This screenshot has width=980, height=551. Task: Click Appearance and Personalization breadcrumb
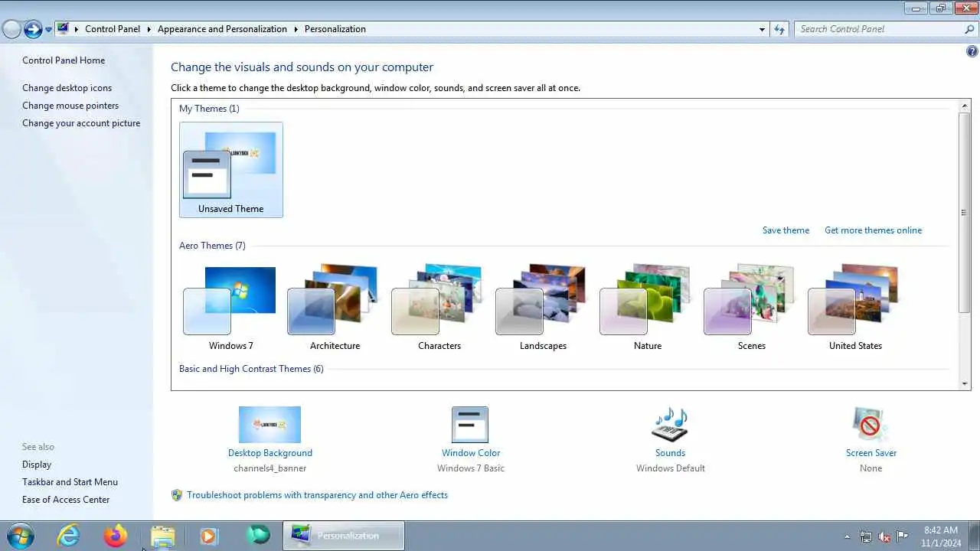[222, 29]
